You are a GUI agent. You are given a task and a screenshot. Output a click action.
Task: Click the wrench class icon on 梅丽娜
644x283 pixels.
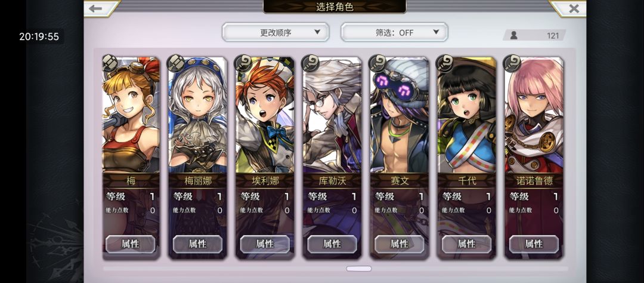pyautogui.click(x=177, y=63)
